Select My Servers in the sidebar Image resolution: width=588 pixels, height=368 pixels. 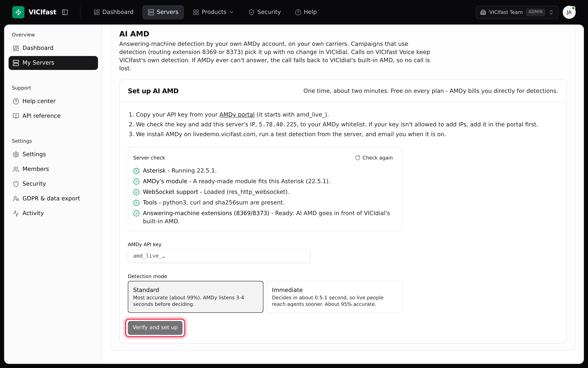tap(53, 63)
